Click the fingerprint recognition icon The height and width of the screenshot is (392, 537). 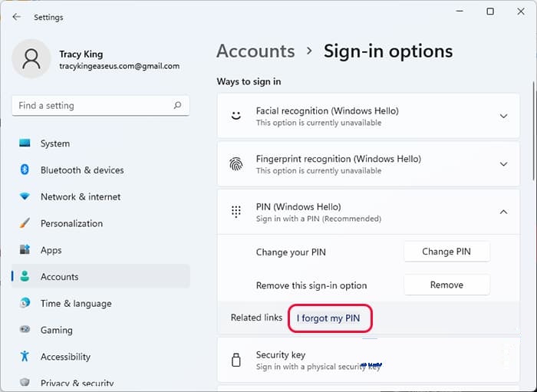(x=236, y=164)
